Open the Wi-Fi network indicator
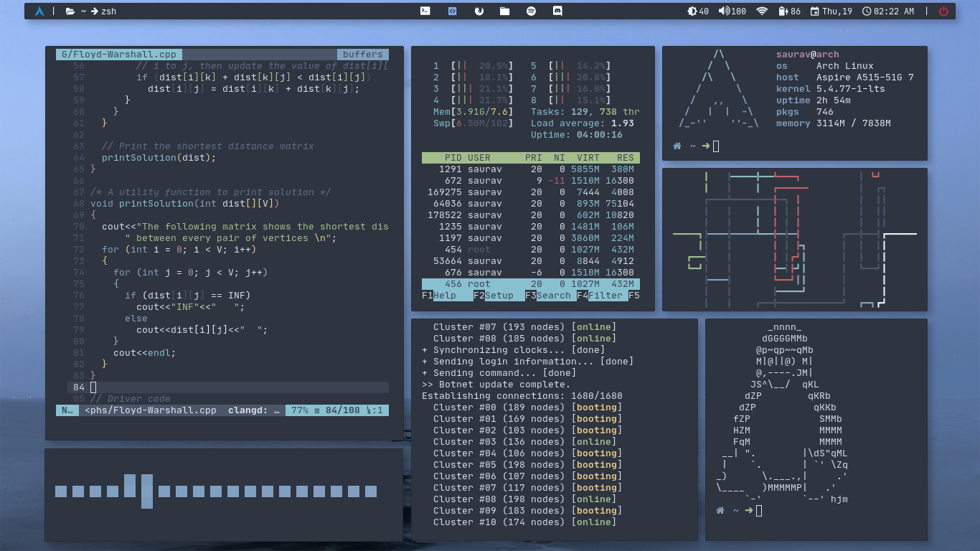This screenshot has width=980, height=551. point(762,11)
